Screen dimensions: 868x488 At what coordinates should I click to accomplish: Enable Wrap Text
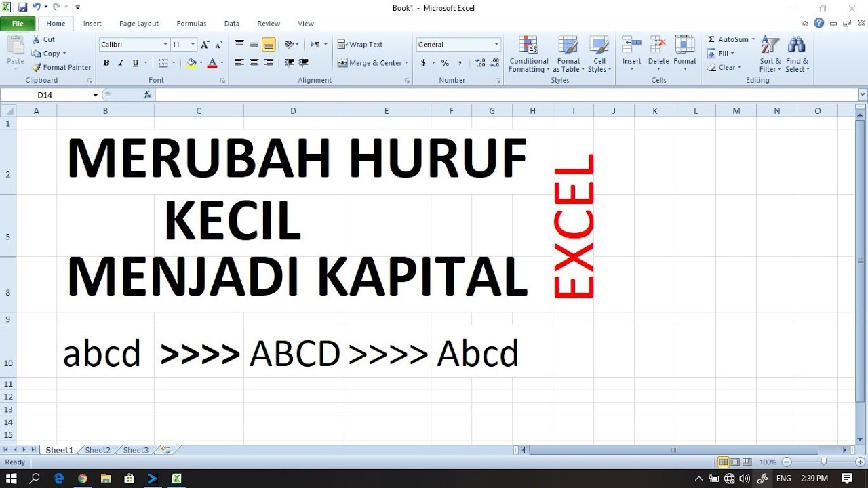pos(360,45)
